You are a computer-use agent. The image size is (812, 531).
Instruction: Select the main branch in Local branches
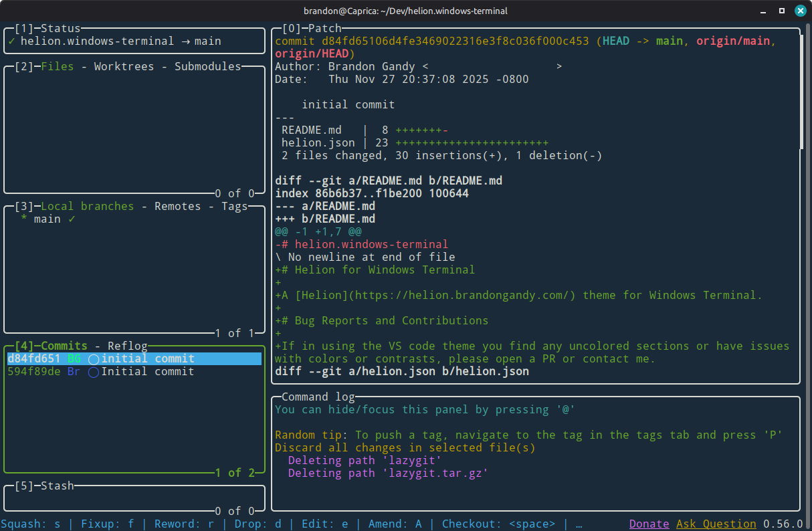tap(47, 219)
